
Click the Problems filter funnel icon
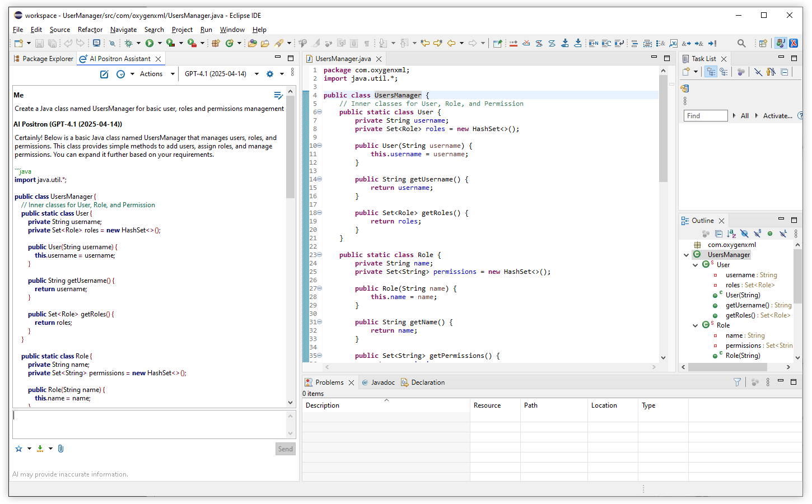[x=737, y=382]
